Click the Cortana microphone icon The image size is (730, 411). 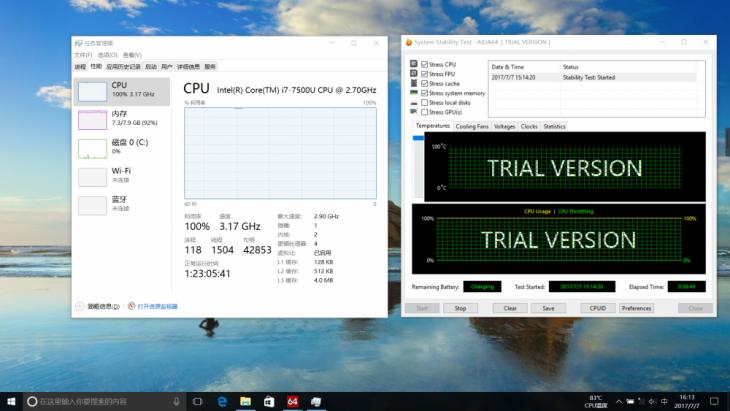[x=176, y=401]
